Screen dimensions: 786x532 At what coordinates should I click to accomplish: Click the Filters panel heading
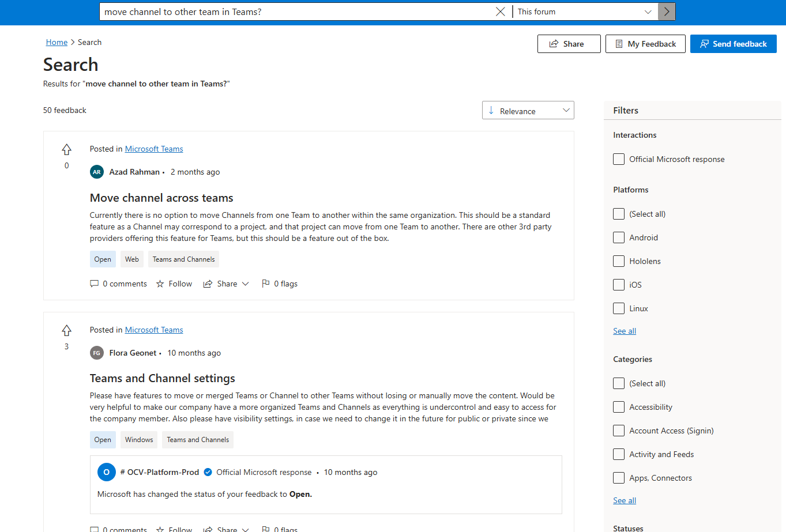[x=626, y=110]
